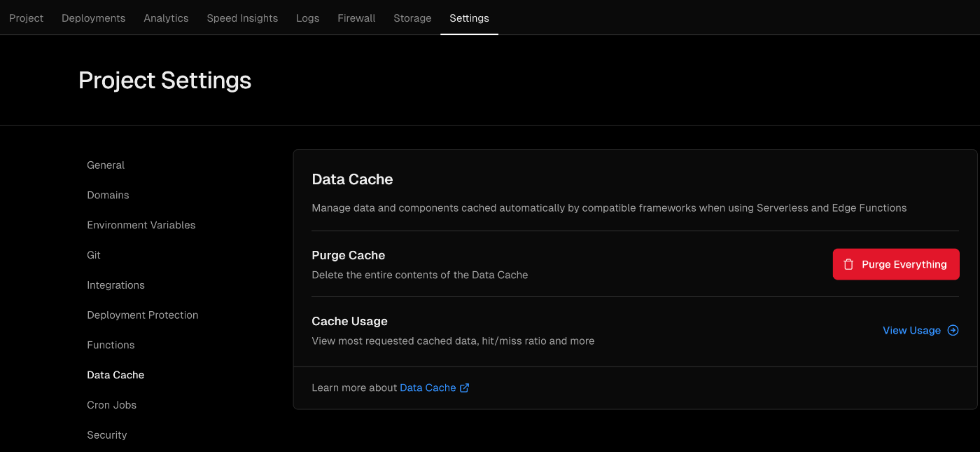Navigate to Deployment Protection settings
980x452 pixels.
point(142,315)
